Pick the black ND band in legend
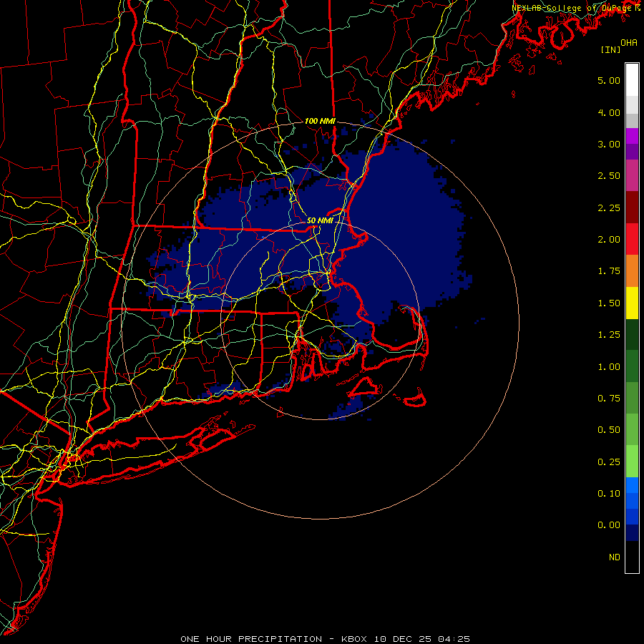The height and width of the screenshot is (644, 644). [x=632, y=557]
